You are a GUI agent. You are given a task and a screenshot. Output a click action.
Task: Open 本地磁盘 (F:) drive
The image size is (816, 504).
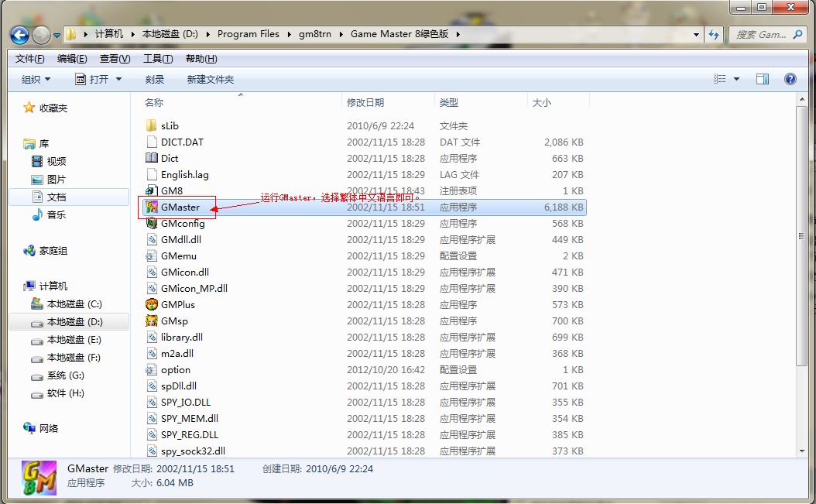(x=74, y=358)
